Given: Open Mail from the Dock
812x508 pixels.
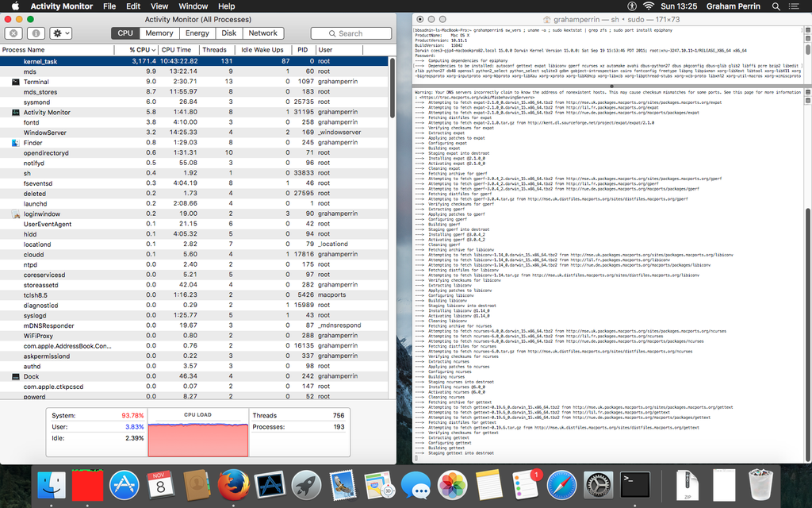Looking at the screenshot, I should [x=343, y=486].
